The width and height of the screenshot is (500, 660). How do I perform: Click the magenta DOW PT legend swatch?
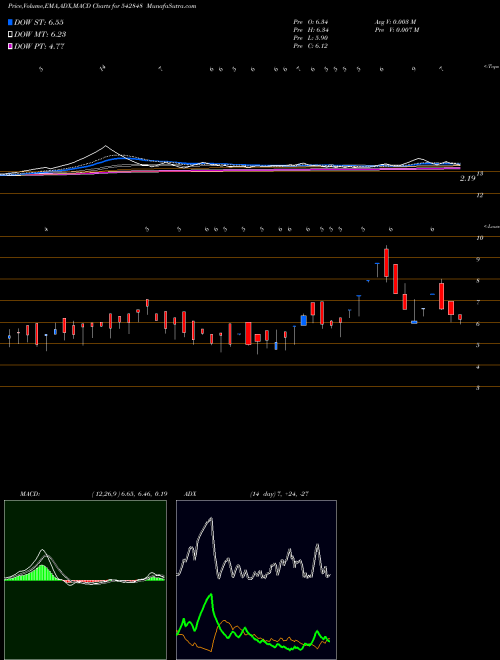(x=11, y=47)
